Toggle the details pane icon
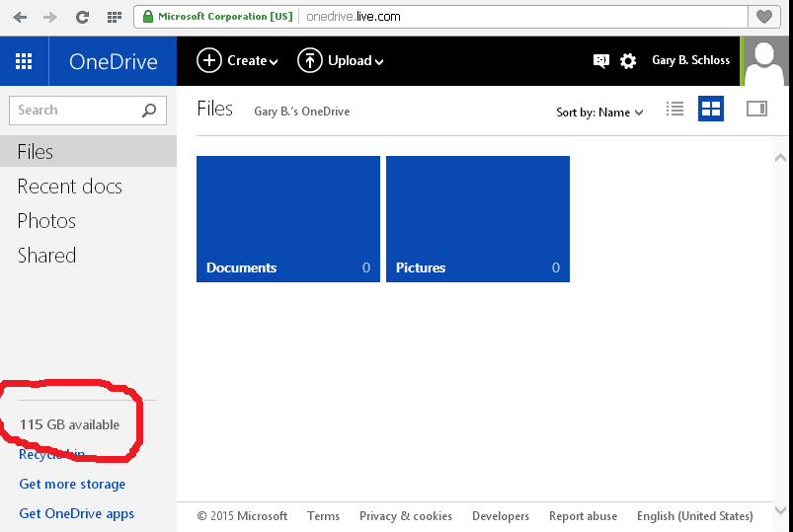793x532 pixels. pyautogui.click(x=756, y=109)
